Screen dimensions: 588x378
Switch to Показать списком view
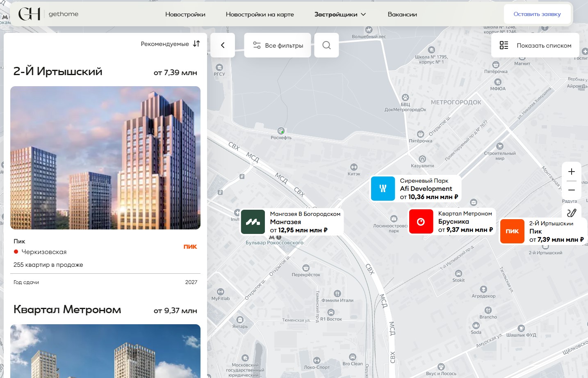pos(535,45)
